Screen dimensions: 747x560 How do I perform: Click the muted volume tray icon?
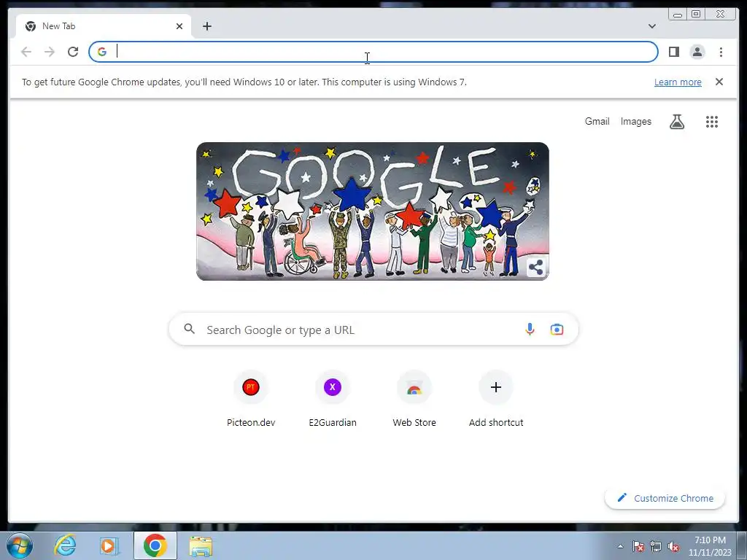(673, 547)
